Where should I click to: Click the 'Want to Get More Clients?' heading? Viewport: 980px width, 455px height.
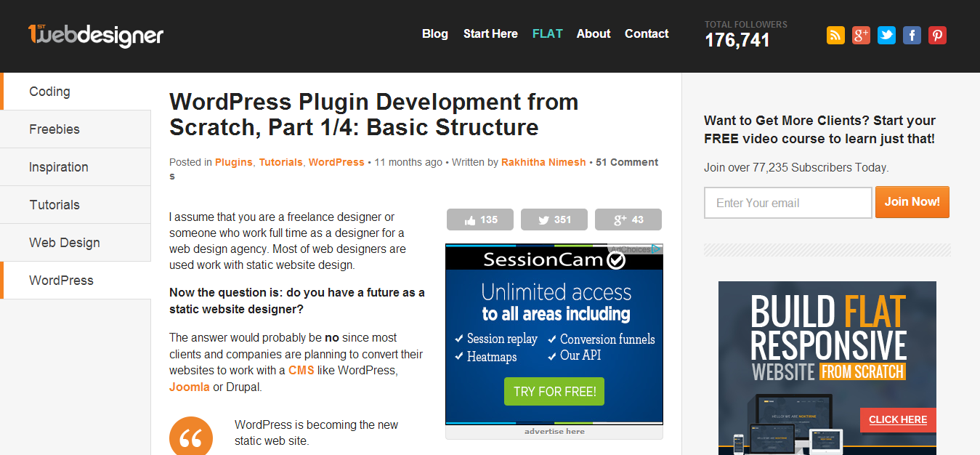click(820, 129)
